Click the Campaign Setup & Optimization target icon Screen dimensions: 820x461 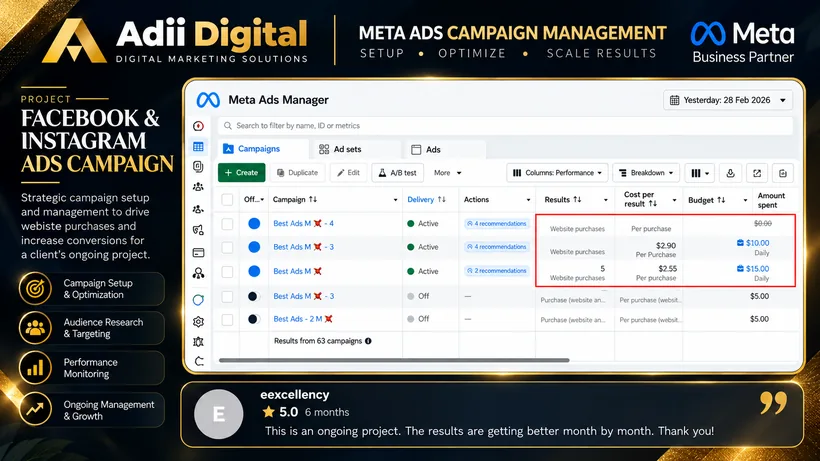[x=36, y=289]
